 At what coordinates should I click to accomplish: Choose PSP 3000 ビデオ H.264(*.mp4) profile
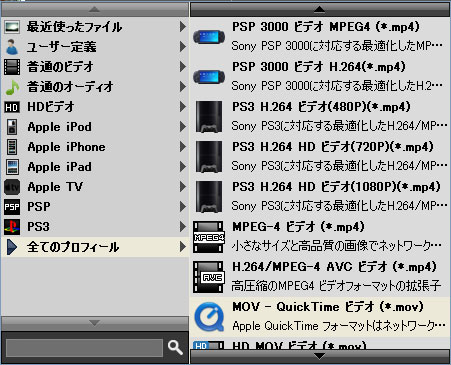[x=320, y=77]
